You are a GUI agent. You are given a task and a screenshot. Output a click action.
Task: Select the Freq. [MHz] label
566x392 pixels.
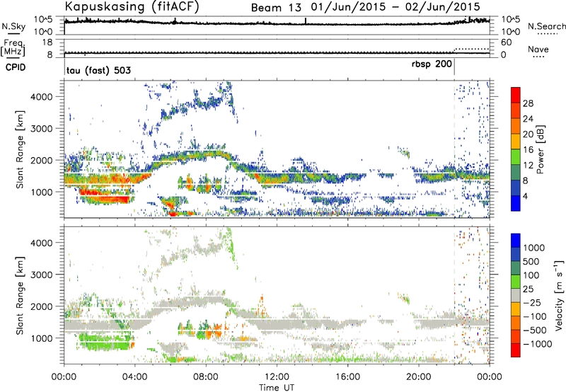coord(13,47)
